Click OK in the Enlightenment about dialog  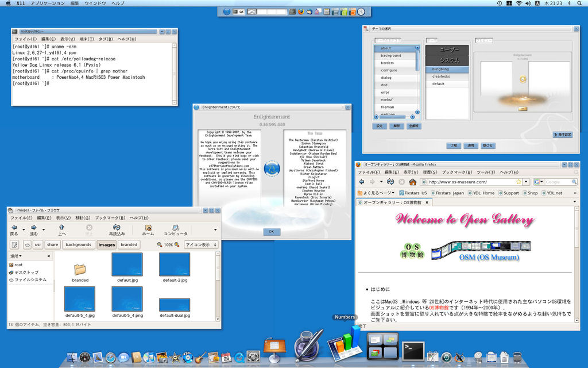pyautogui.click(x=272, y=232)
